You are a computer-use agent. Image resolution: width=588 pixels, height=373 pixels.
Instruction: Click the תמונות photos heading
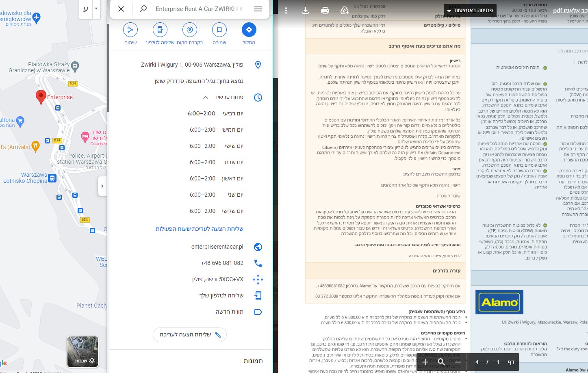(253, 361)
